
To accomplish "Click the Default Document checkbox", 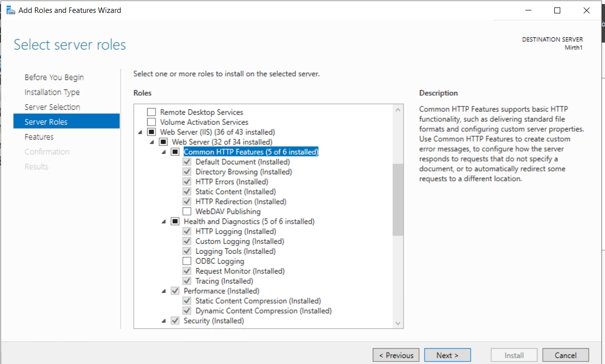I will [187, 162].
